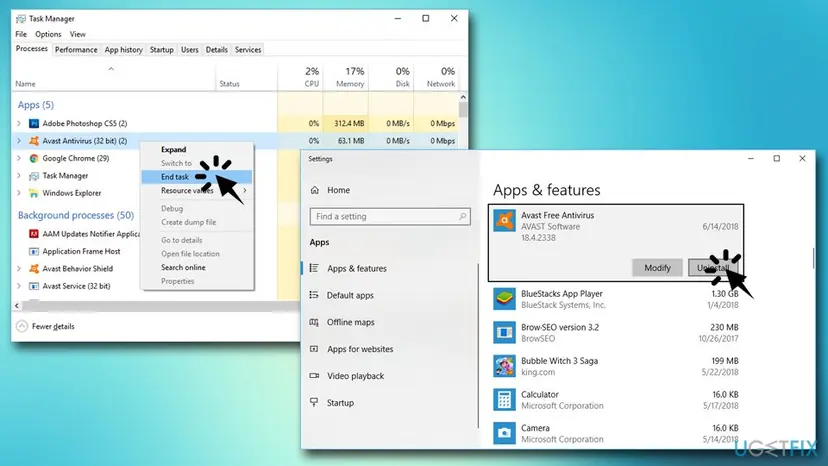828x466 pixels.
Task: Open the Options menu in Task Manager
Action: click(x=48, y=34)
